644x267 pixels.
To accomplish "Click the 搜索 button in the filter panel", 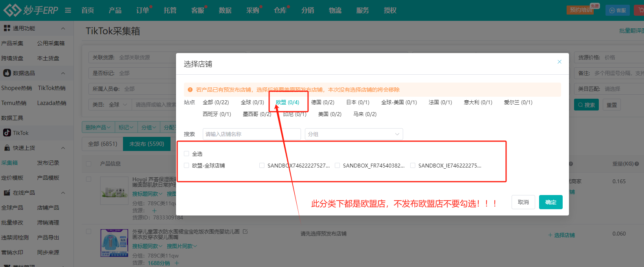I will 586,105.
